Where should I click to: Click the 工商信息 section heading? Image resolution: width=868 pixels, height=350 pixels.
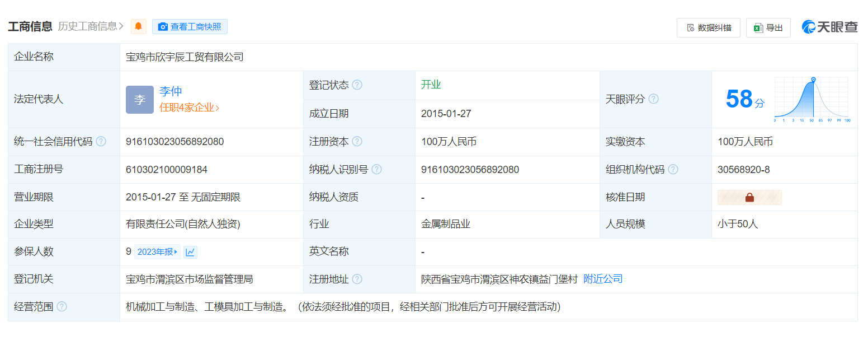point(30,26)
